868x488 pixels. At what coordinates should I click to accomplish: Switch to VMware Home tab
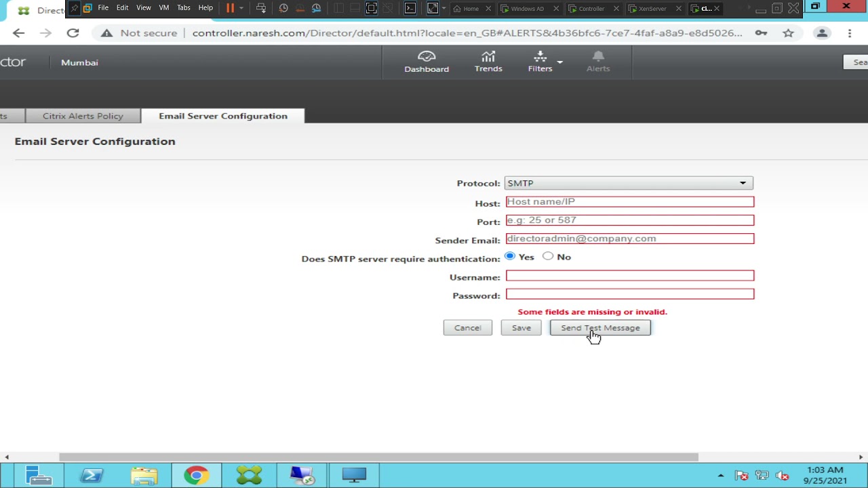466,9
